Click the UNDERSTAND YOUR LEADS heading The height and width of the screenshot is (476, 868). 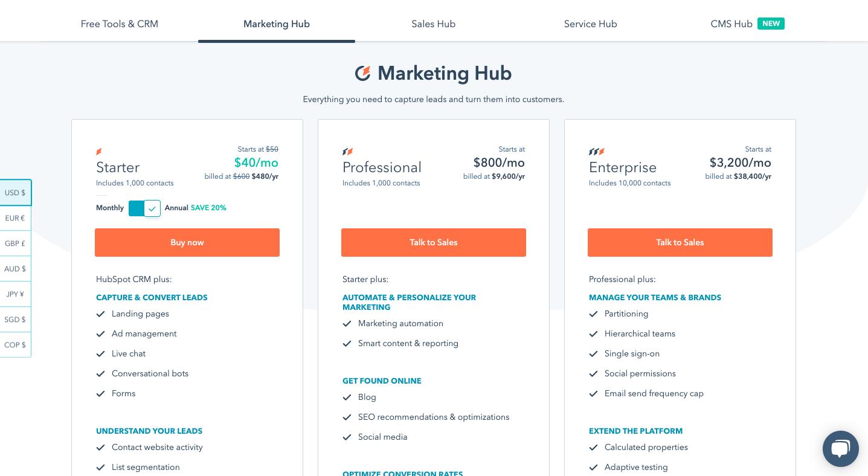[x=149, y=431]
